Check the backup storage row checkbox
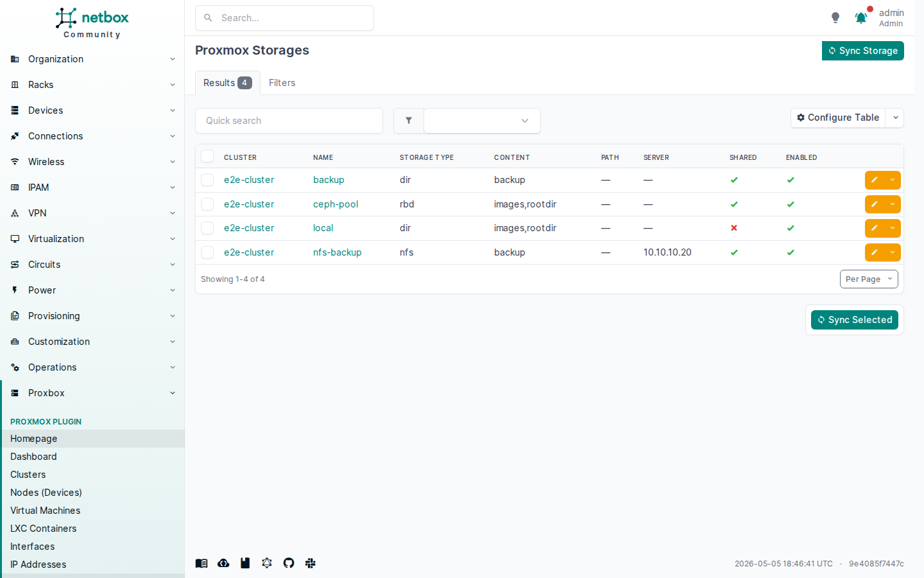 (207, 180)
